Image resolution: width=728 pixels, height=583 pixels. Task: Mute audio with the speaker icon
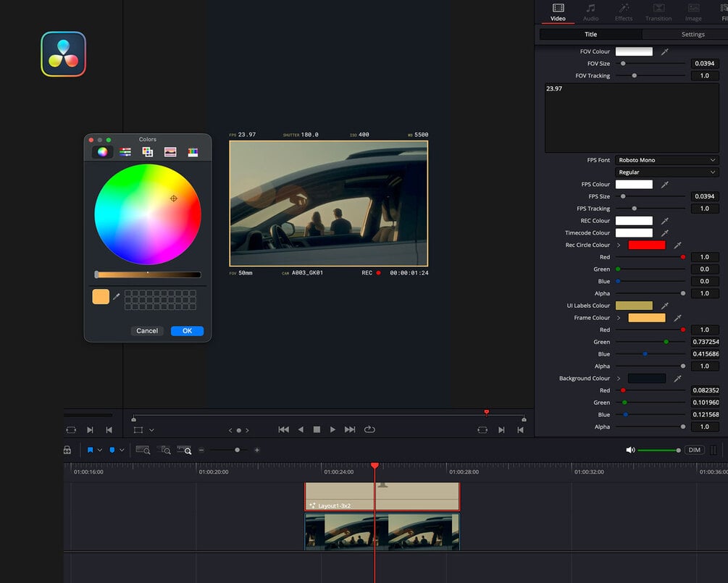pos(630,450)
